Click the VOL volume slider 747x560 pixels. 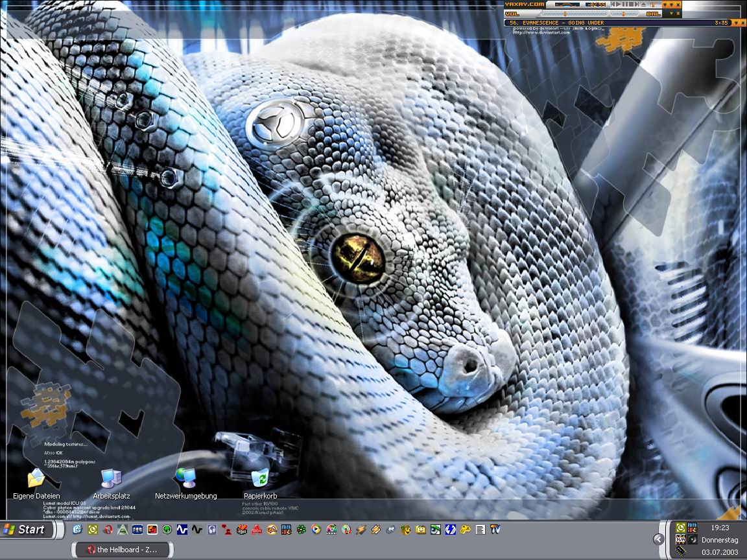pyautogui.click(x=574, y=14)
